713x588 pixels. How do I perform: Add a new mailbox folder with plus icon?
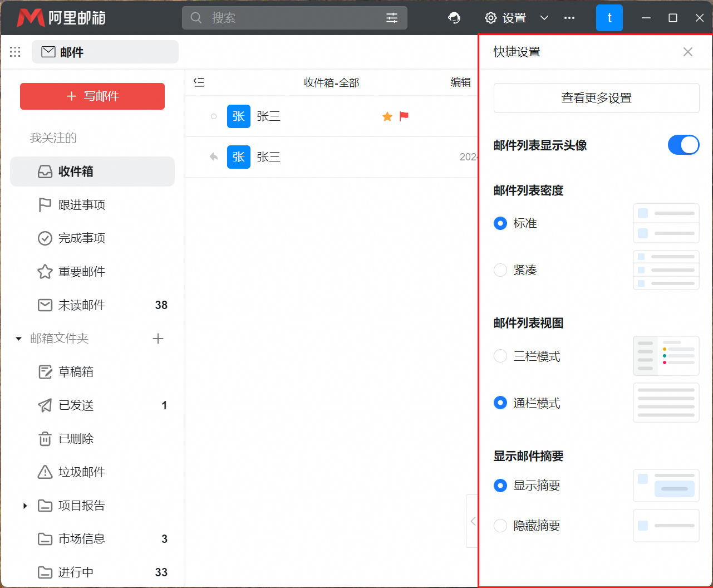pos(158,339)
